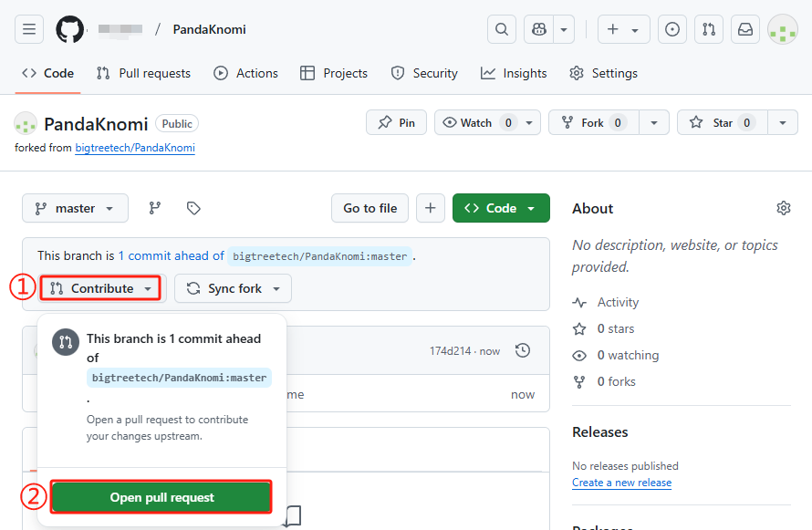Click the About settings gear icon

point(783,208)
